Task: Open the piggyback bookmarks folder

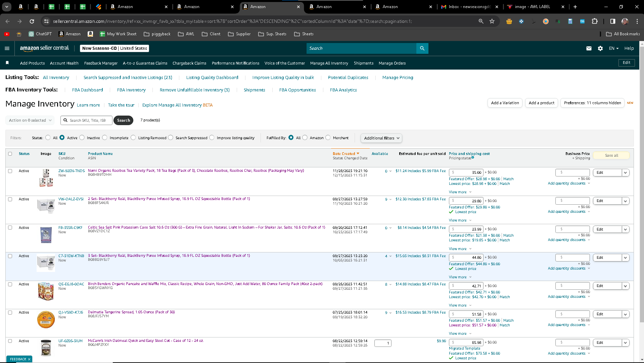Action: coord(157,34)
